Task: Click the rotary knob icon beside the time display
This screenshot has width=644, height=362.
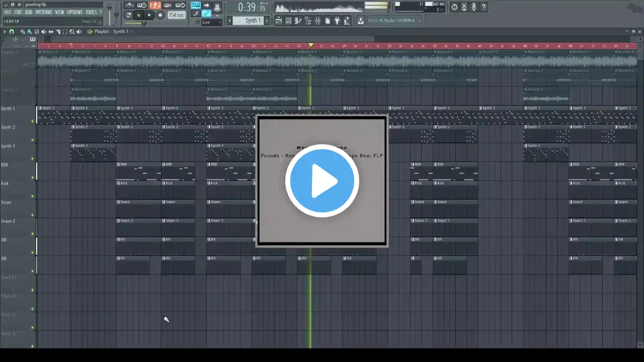Action: 217,7
